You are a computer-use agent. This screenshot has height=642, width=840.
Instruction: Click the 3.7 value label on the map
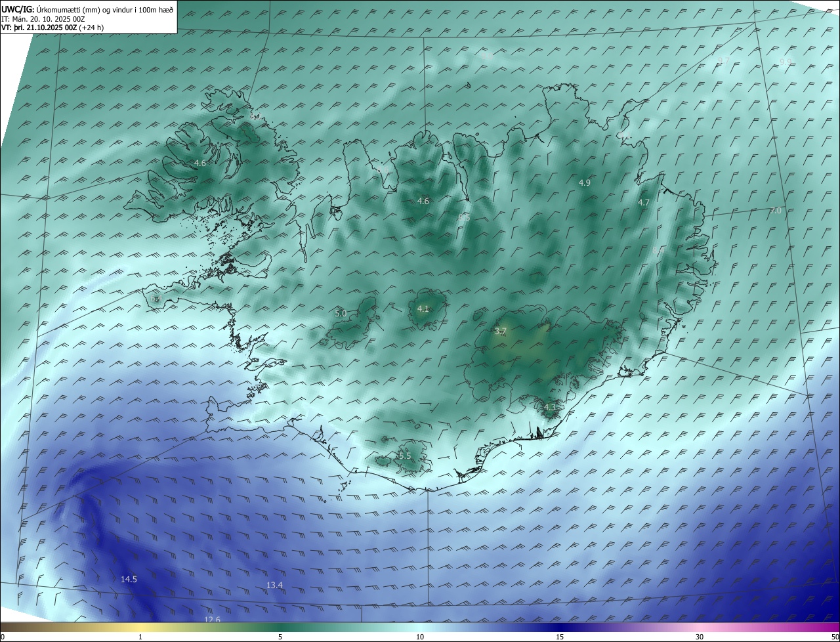pyautogui.click(x=500, y=332)
